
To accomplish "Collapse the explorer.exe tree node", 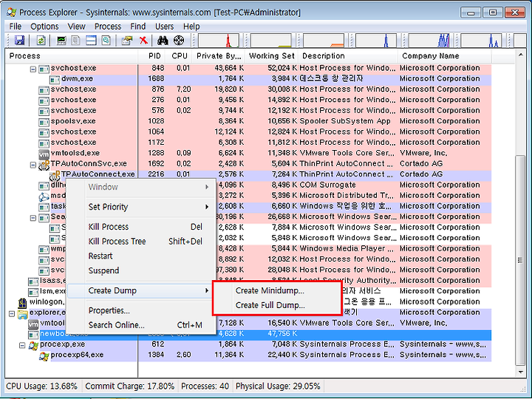I will click(x=12, y=313).
